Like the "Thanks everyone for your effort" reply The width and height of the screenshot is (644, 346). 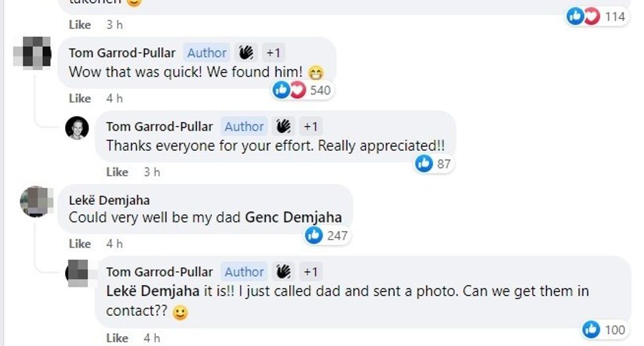point(117,172)
